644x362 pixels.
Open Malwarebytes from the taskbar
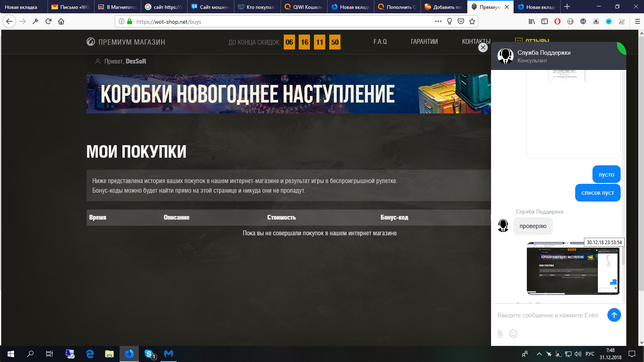169,354
